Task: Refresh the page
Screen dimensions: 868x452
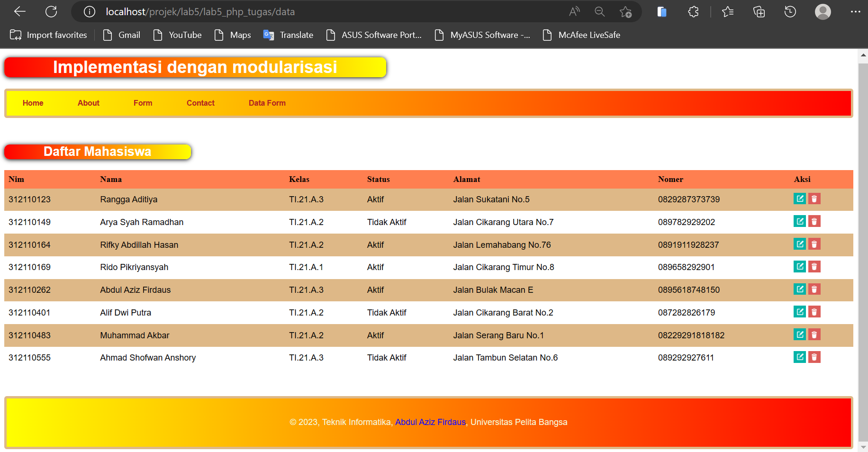Action: [x=51, y=11]
